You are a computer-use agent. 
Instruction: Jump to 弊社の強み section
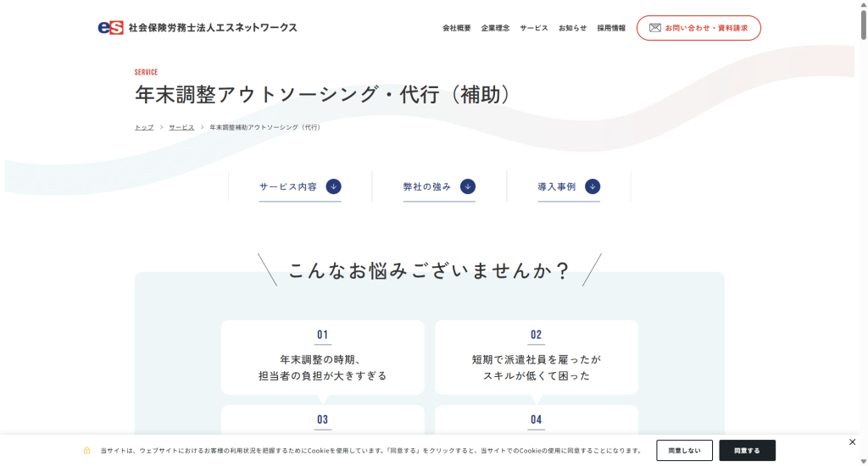point(439,187)
